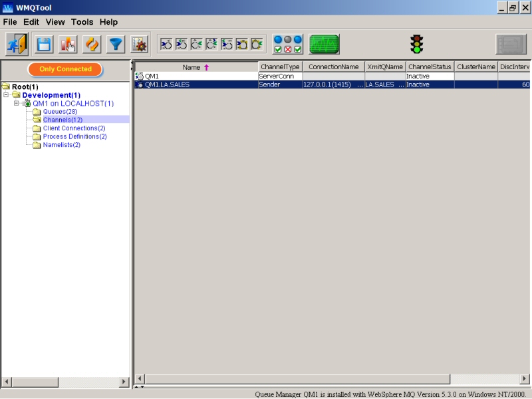Sort by the XmitQName column header
This screenshot has width=532, height=399.
click(x=385, y=67)
